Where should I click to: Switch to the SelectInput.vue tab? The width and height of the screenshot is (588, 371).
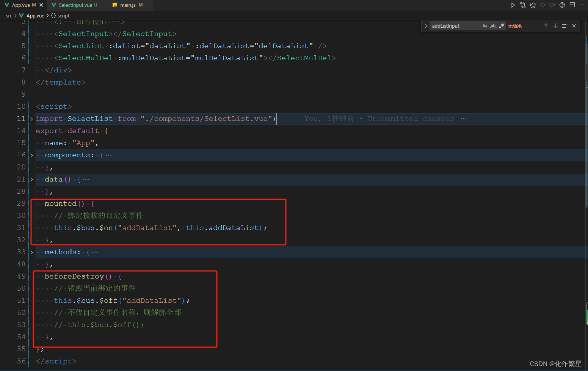(x=78, y=5)
